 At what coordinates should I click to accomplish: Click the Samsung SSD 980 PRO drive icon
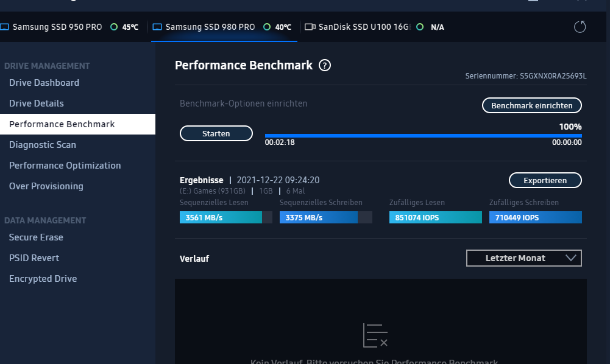pyautogui.click(x=157, y=27)
